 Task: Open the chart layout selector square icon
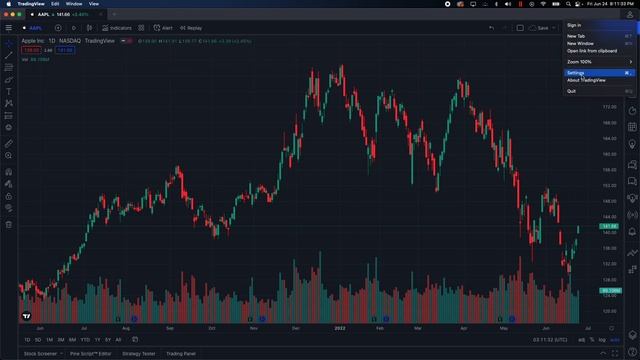(x=520, y=28)
